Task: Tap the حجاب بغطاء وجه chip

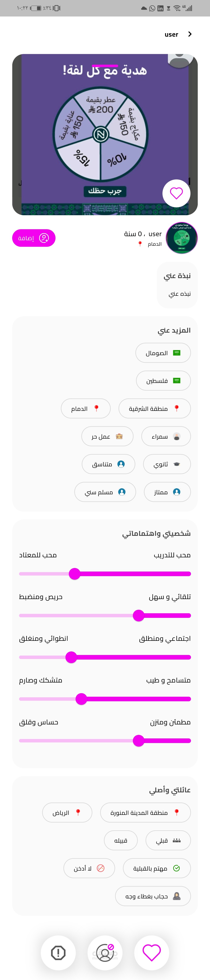Action: [x=152, y=896]
